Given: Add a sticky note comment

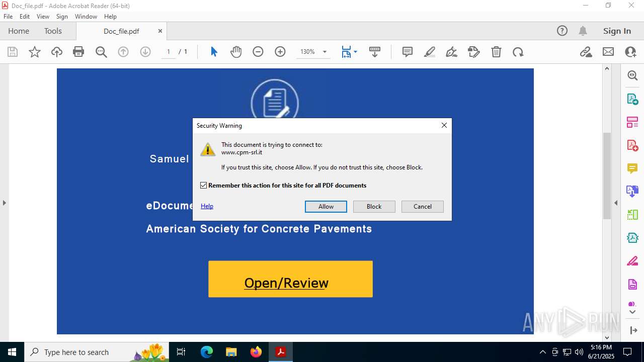Looking at the screenshot, I should pos(408,52).
